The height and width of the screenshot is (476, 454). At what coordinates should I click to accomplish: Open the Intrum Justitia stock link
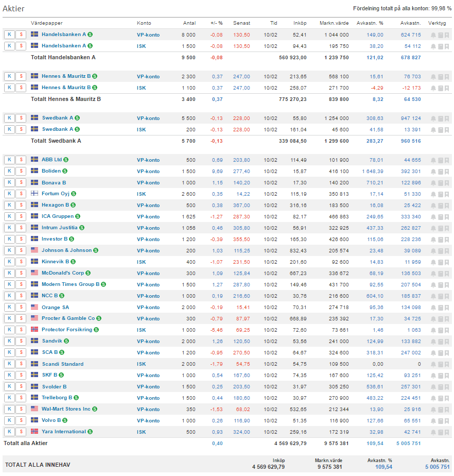(59, 228)
